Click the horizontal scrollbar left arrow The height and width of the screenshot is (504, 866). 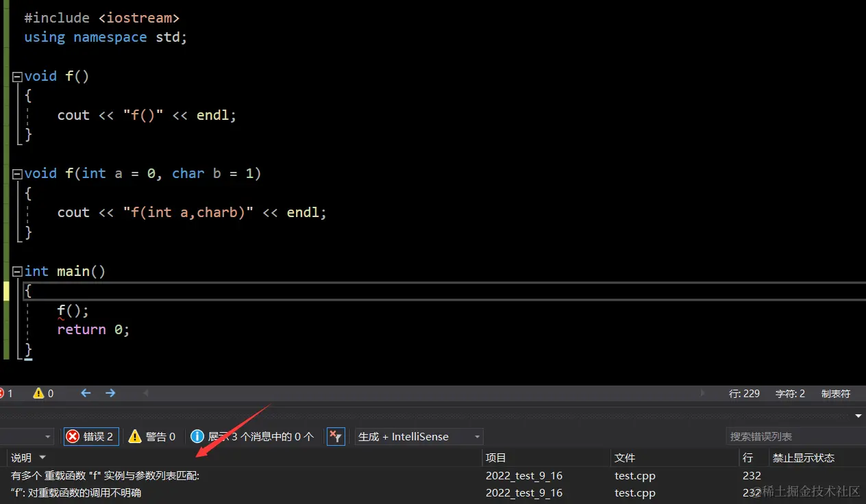click(x=145, y=393)
